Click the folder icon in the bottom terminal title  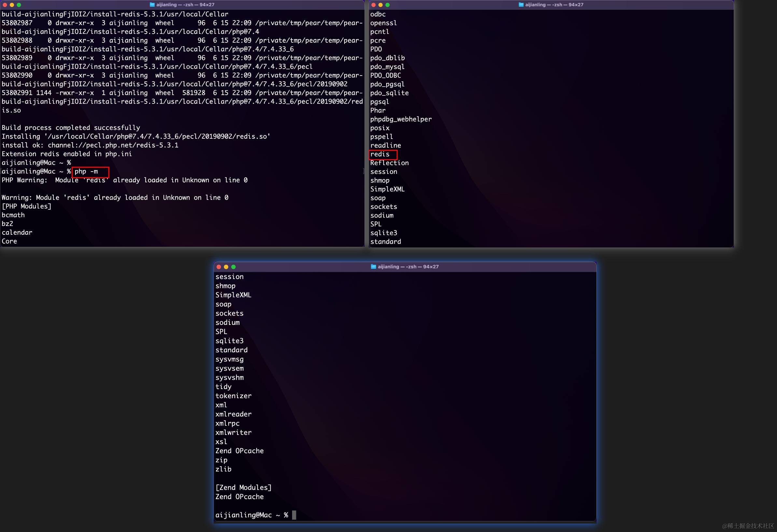[x=374, y=267]
